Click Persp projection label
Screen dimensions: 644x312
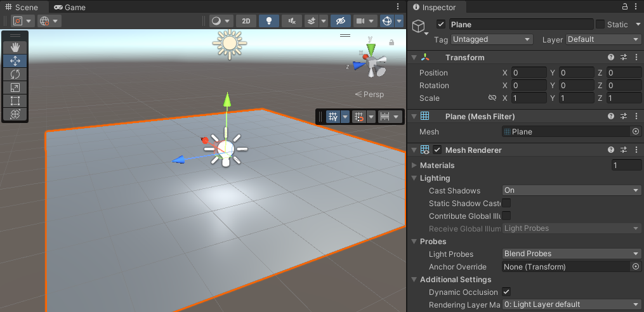[x=369, y=94]
